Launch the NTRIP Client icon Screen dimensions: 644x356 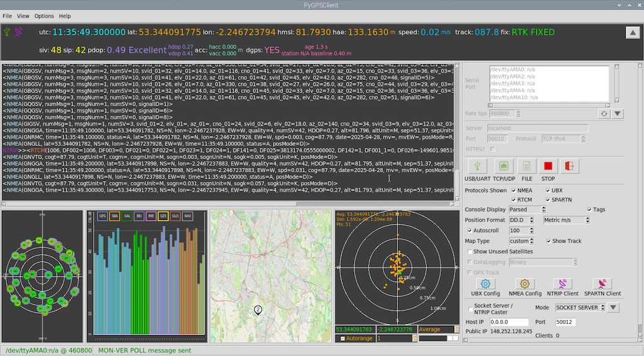[562, 284]
